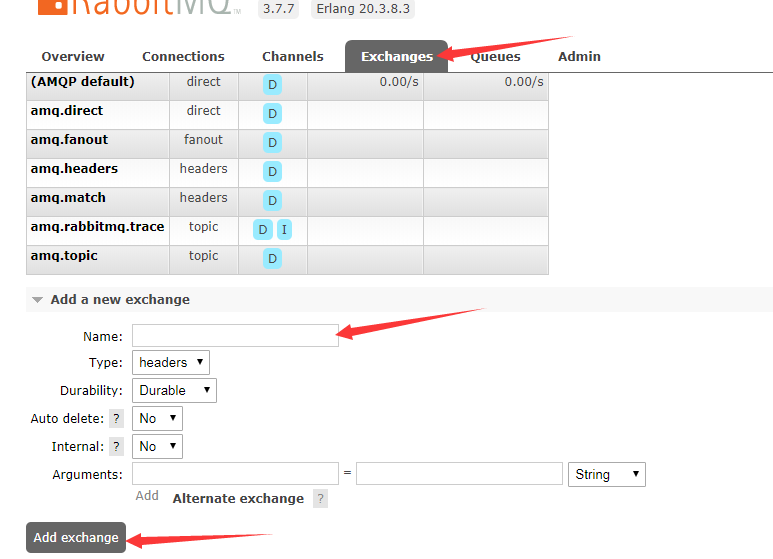
Task: Open the Overview tab
Action: 73,57
